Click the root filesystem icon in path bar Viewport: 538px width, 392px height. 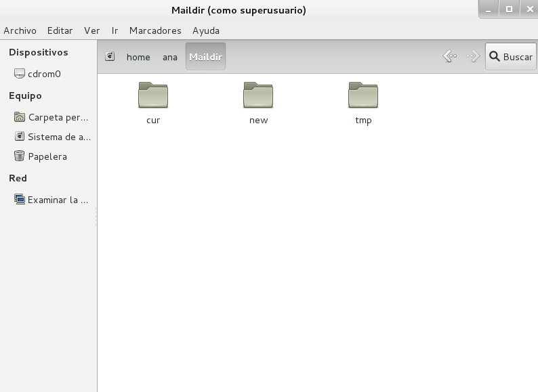click(110, 56)
